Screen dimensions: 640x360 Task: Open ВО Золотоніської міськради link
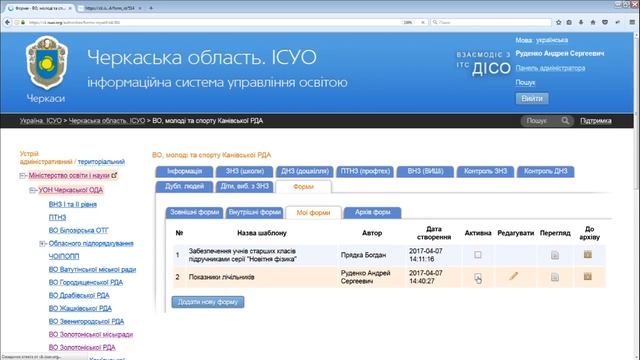click(x=91, y=335)
